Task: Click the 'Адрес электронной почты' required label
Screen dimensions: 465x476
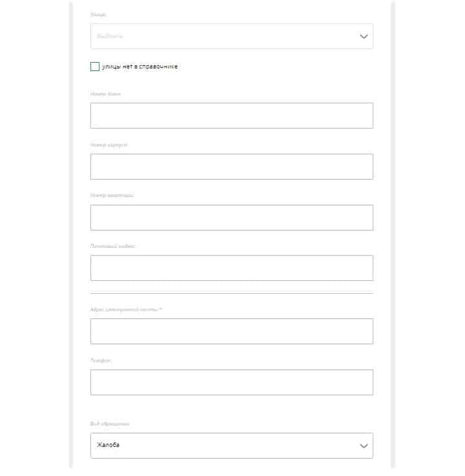Action: point(126,309)
